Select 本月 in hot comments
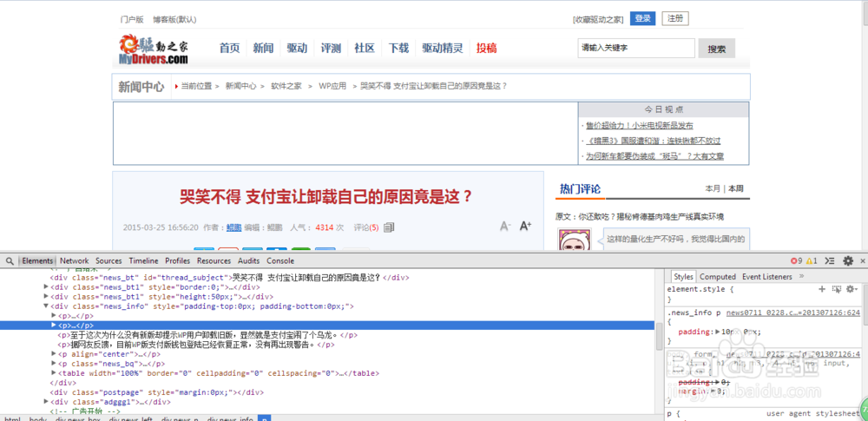Screen dimensions: 868x421 (713, 188)
